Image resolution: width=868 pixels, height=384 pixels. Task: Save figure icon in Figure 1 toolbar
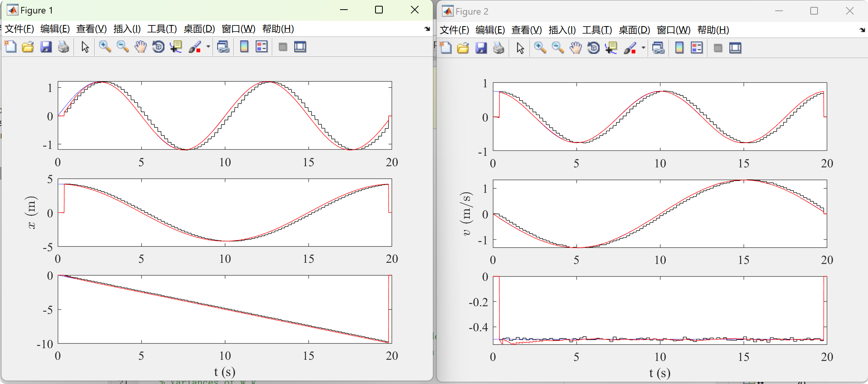click(46, 47)
